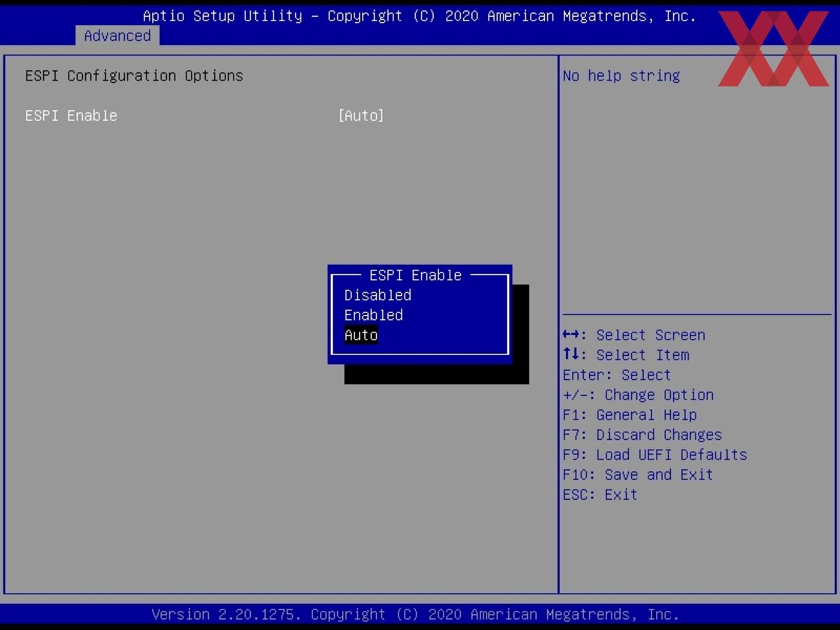Click the Aptio Setup Utility title text
Screen dimensions: 840x630
pyautogui.click(x=419, y=16)
